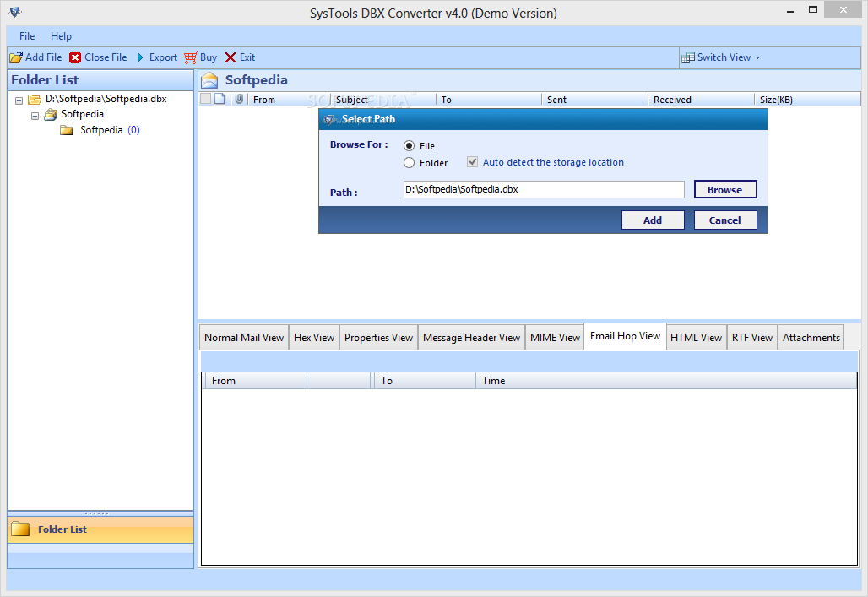
Task: Click the To column header in hop view
Action: coord(424,381)
